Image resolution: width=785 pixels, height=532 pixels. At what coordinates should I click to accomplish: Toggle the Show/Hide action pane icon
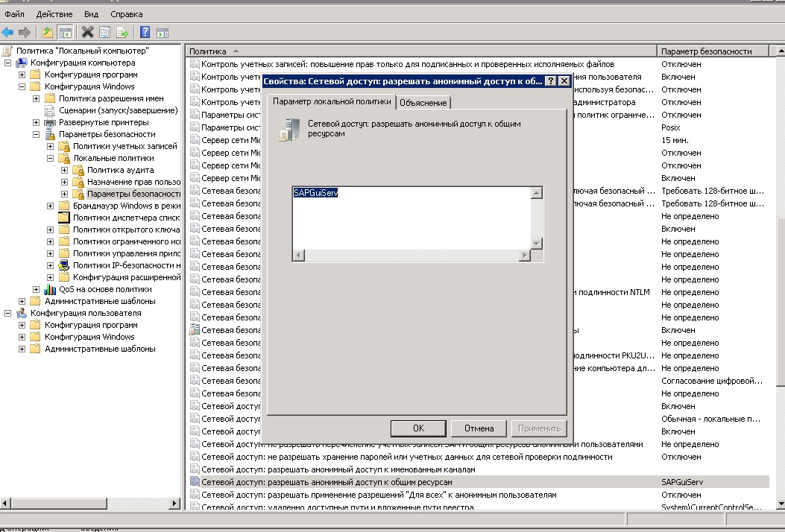click(x=163, y=33)
